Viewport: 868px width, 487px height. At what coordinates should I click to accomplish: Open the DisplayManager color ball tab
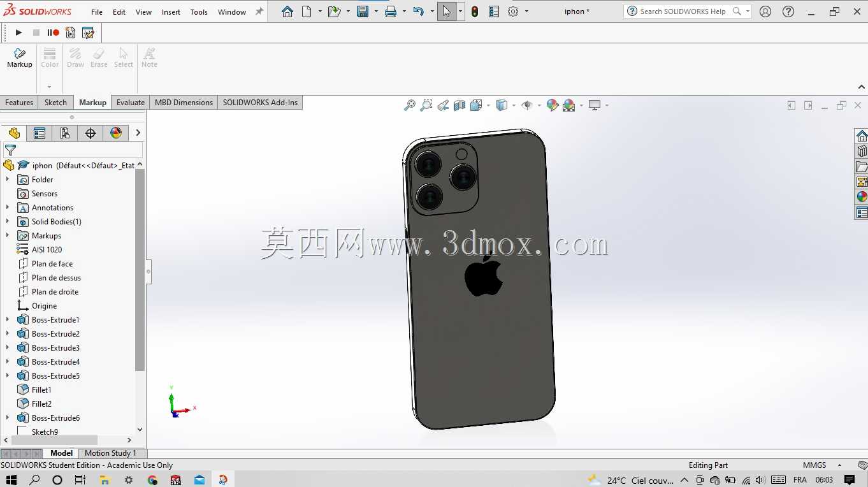click(116, 133)
